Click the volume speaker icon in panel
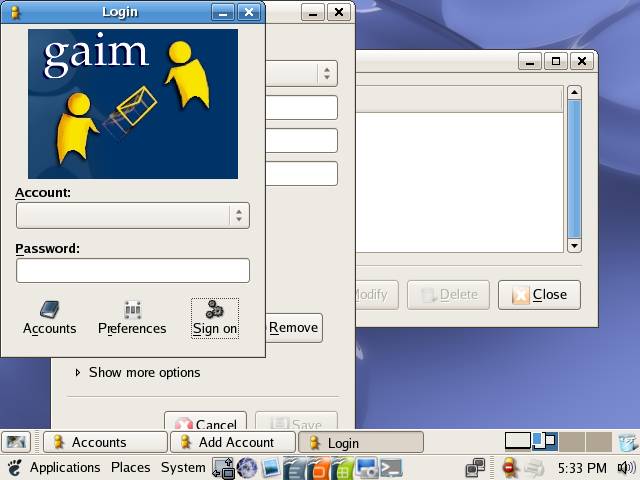 pos(626,468)
